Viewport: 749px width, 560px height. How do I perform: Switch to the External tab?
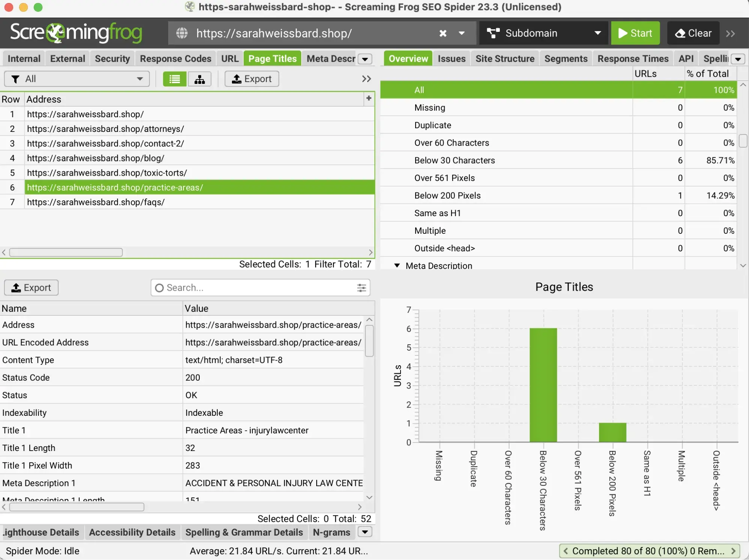tap(67, 59)
